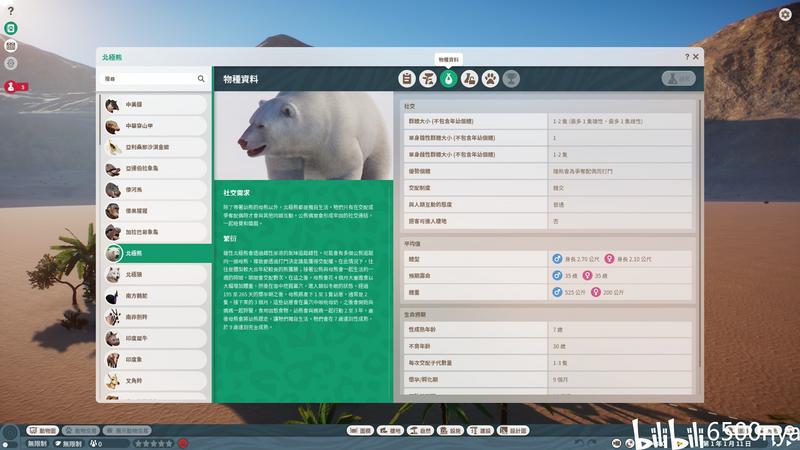The width and height of the screenshot is (800, 450).
Task: Open the paw print tab
Action: tap(490, 79)
